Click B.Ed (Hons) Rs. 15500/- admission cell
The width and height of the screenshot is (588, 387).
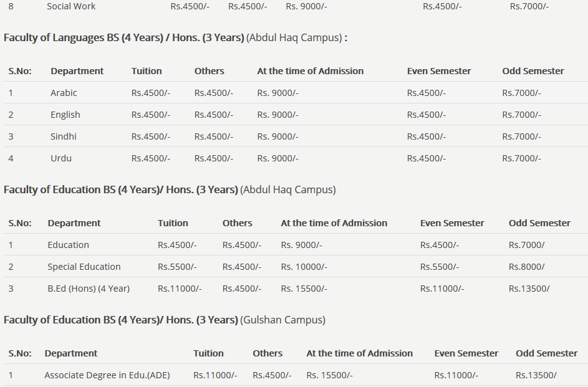[x=304, y=289]
